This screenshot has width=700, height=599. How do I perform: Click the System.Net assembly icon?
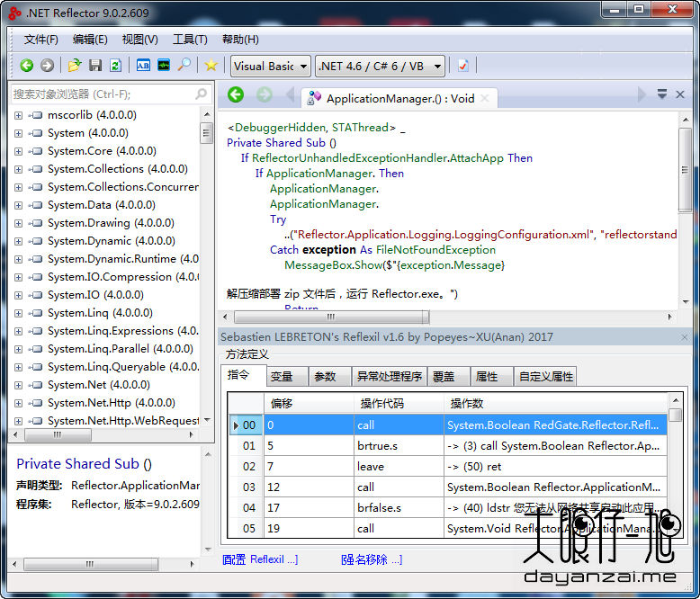(36, 385)
